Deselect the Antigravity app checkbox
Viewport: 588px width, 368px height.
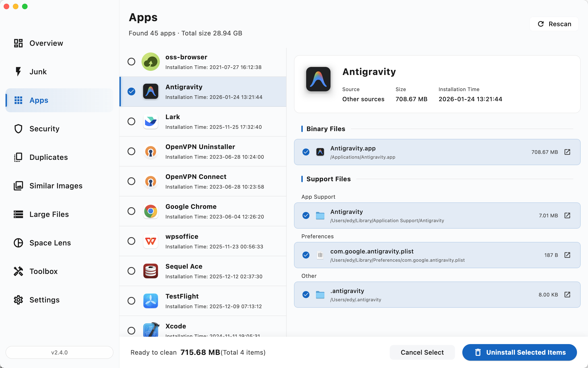point(131,92)
